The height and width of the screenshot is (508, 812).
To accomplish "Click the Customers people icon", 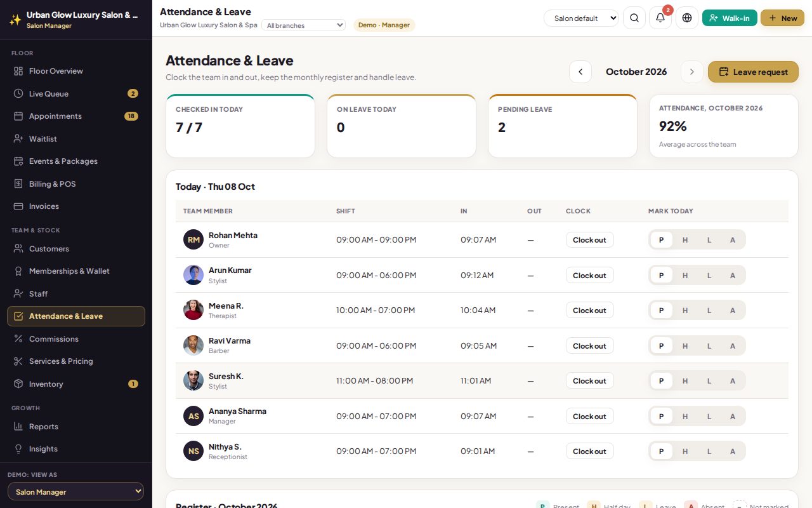I will (18, 249).
